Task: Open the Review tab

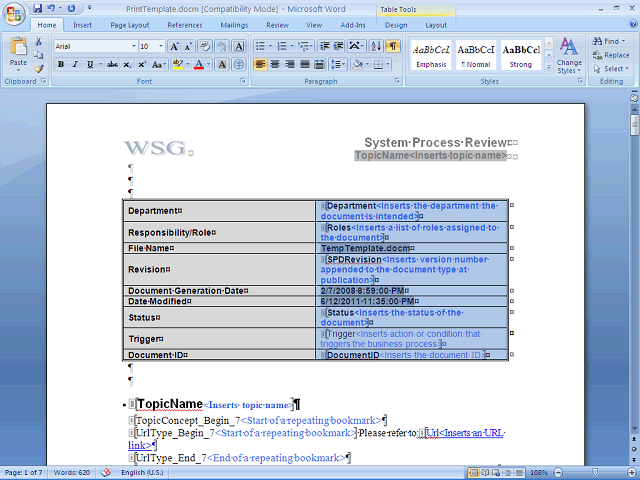Action: (278, 25)
